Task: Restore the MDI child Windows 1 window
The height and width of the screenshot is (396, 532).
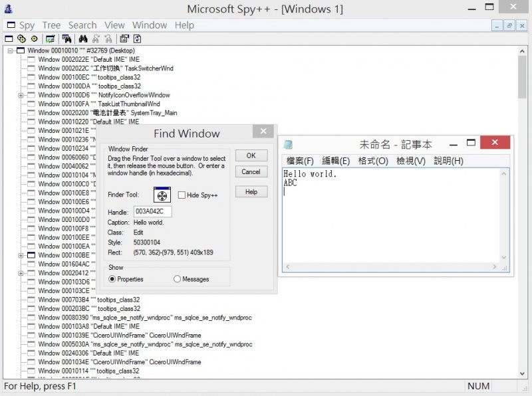Action: pos(509,25)
